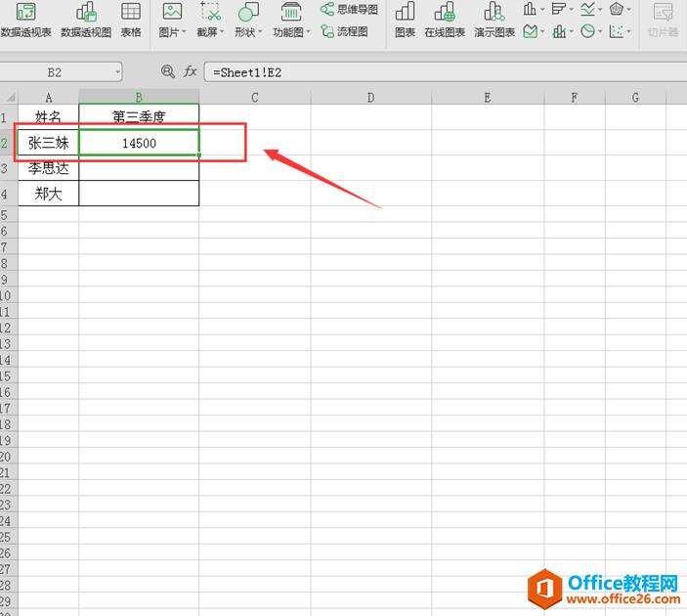The image size is (687, 616).
Task: Click cell containing 李思达
Action: 48,168
